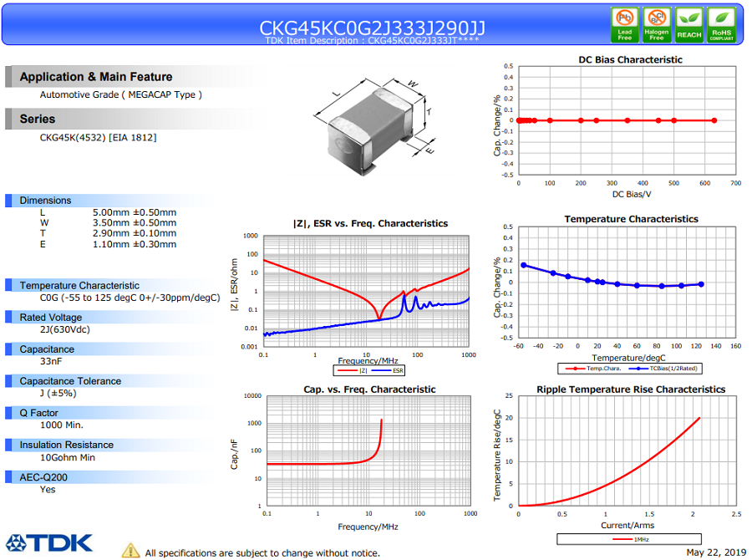Click the red line in DC Bias plot
Viewport: 752px width, 560px height.
617,120
